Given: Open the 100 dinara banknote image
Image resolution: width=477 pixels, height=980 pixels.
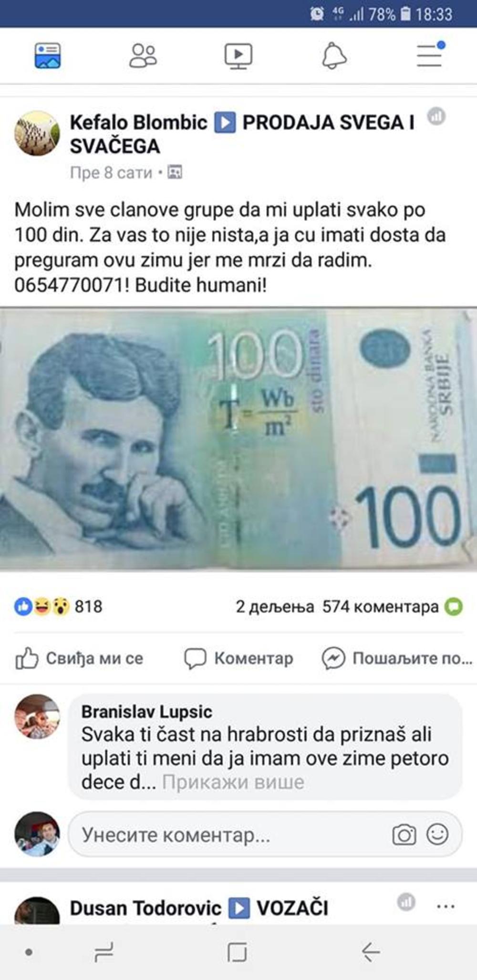Looking at the screenshot, I should point(238,439).
